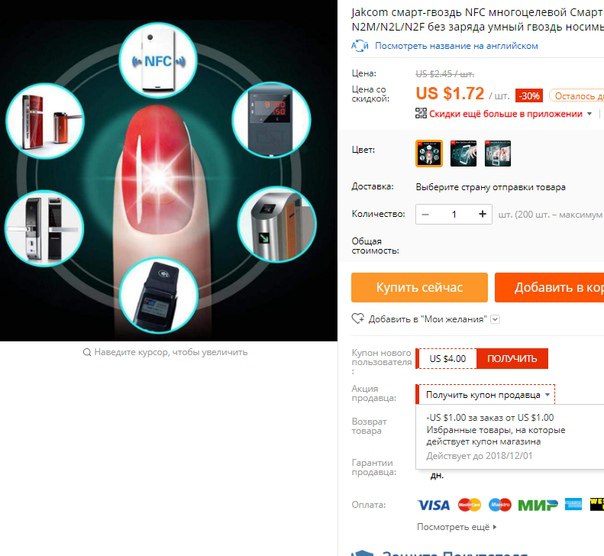Expand the app discounts dropdown arrow
Screen dimensions: 604x556
click(x=589, y=114)
